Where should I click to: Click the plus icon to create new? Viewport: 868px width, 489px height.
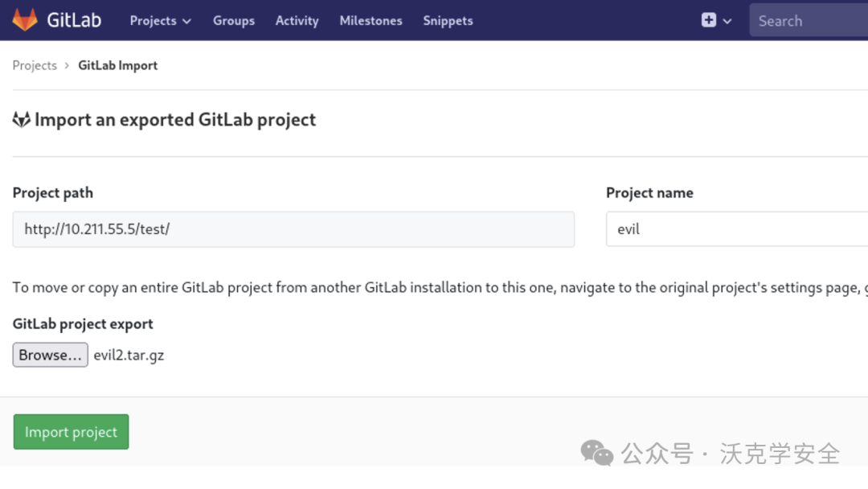tap(708, 20)
